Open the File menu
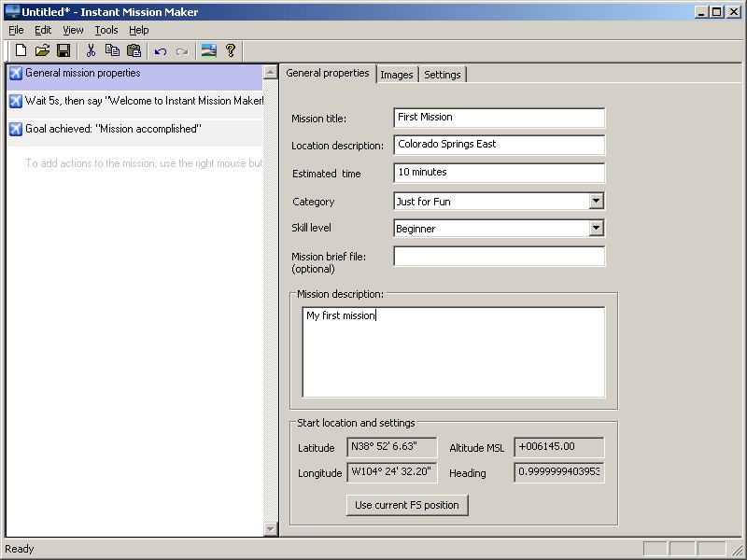 (16, 31)
